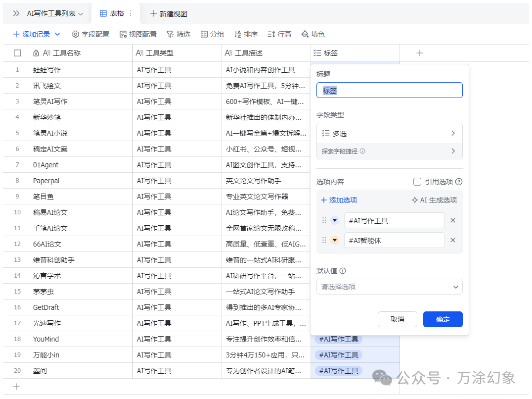This screenshot has width=532, height=399.
Task: Open the 视图配置 view configuration
Action: tap(138, 34)
